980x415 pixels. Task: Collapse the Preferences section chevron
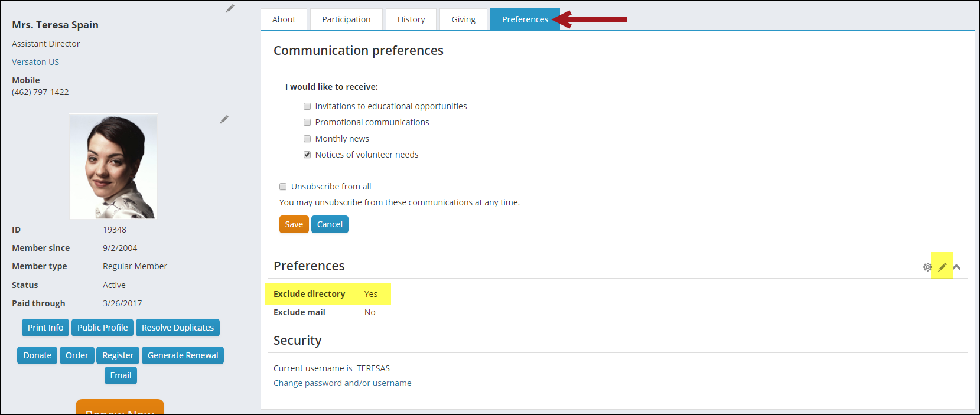pos(956,267)
